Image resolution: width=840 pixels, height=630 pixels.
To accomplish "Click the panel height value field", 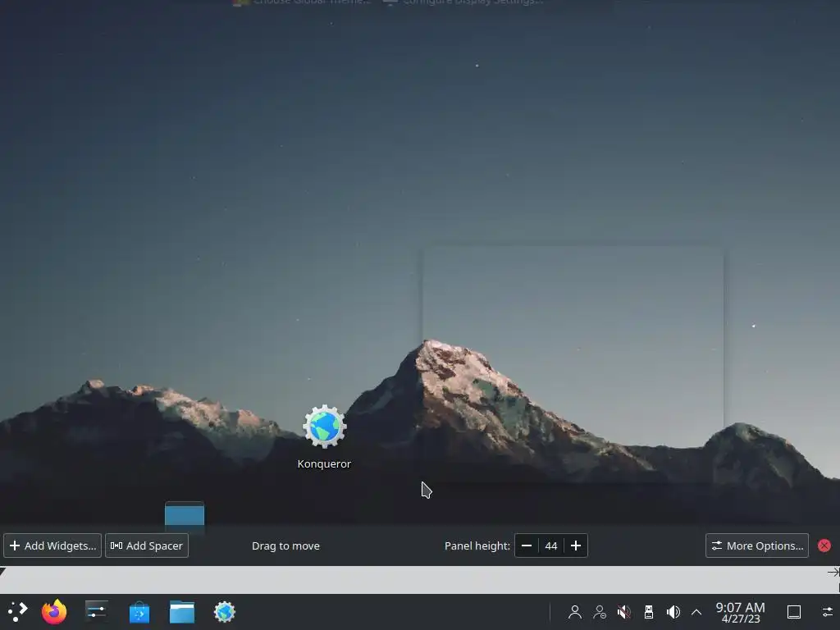I will point(551,546).
